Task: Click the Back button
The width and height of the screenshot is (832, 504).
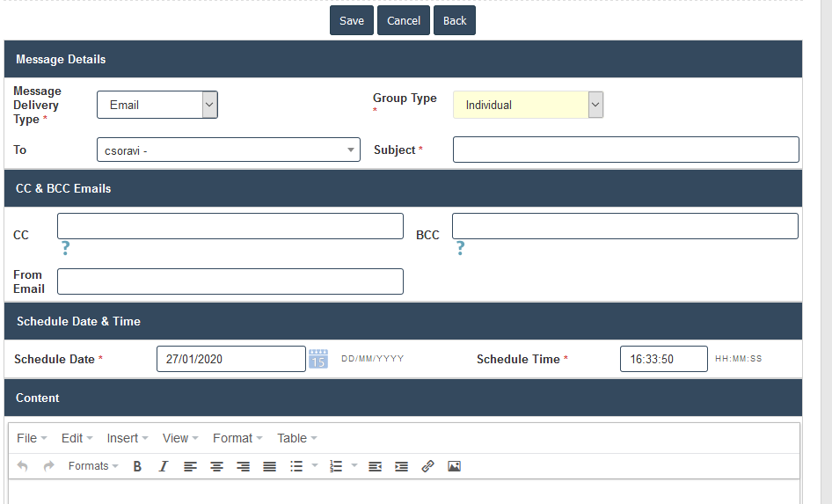Action: 455,21
